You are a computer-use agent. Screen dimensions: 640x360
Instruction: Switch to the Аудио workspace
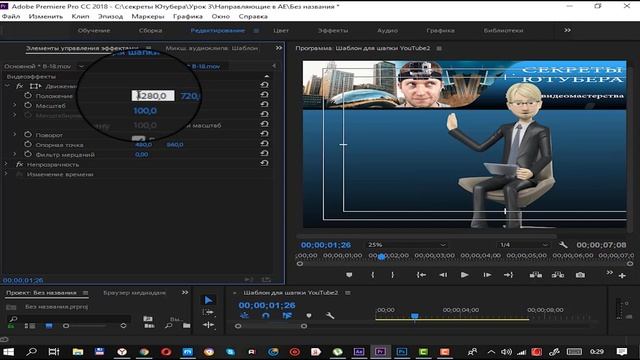[x=387, y=30]
